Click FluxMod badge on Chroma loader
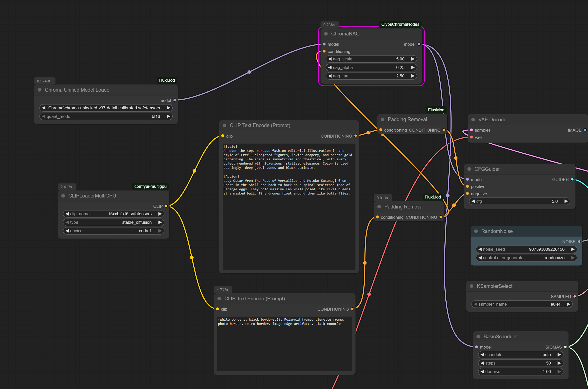Image resolution: width=588 pixels, height=389 pixels. coord(167,80)
